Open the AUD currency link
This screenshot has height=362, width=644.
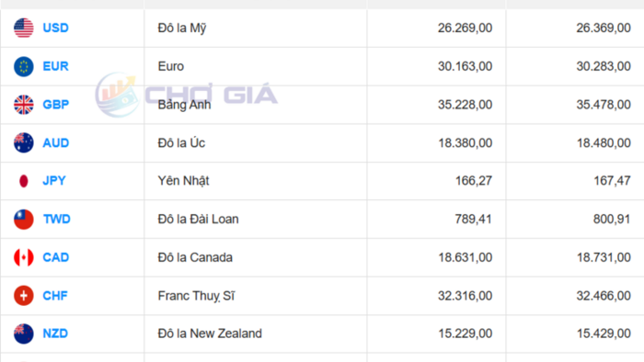[56, 142]
